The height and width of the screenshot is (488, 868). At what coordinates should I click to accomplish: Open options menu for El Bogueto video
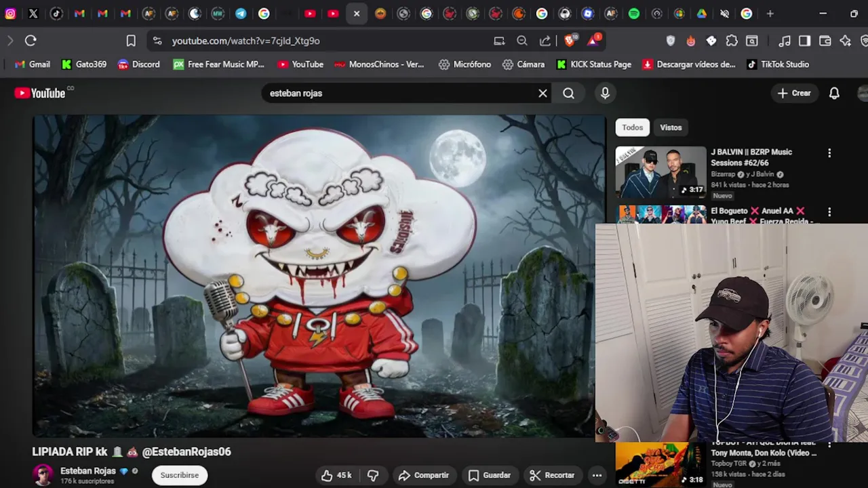(x=829, y=212)
